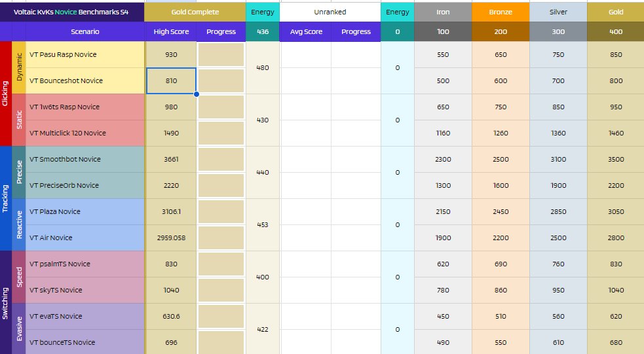Select high score cell 2959.058
This screenshot has height=354, width=644.
[x=171, y=238]
